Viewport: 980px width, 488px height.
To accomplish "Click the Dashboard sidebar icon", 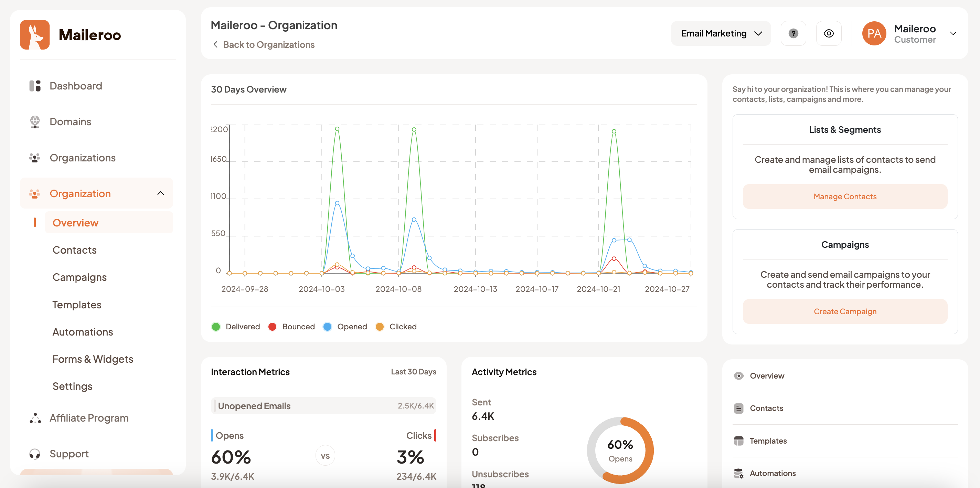I will [35, 86].
